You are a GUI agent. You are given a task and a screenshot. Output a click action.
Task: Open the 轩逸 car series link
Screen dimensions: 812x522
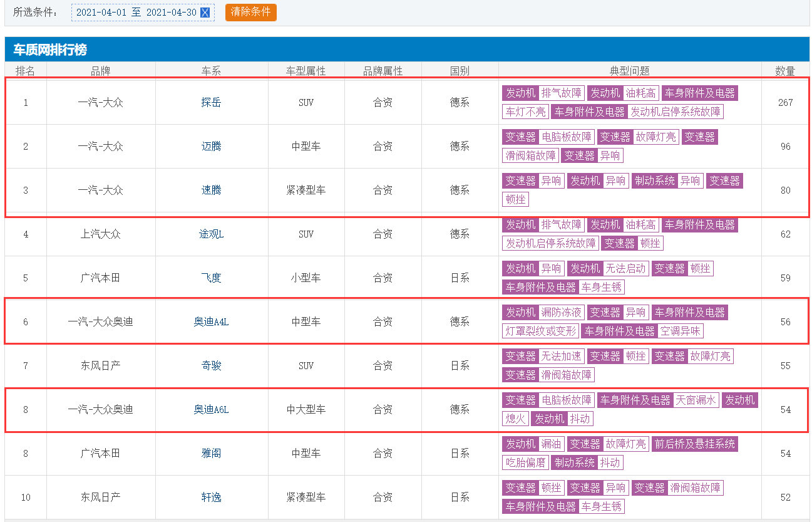212,498
